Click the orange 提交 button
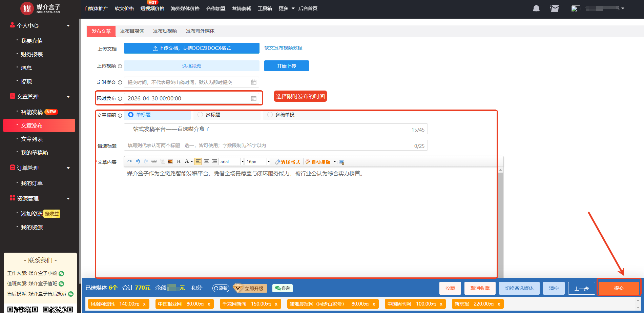This screenshot has height=313, width=644. click(619, 288)
